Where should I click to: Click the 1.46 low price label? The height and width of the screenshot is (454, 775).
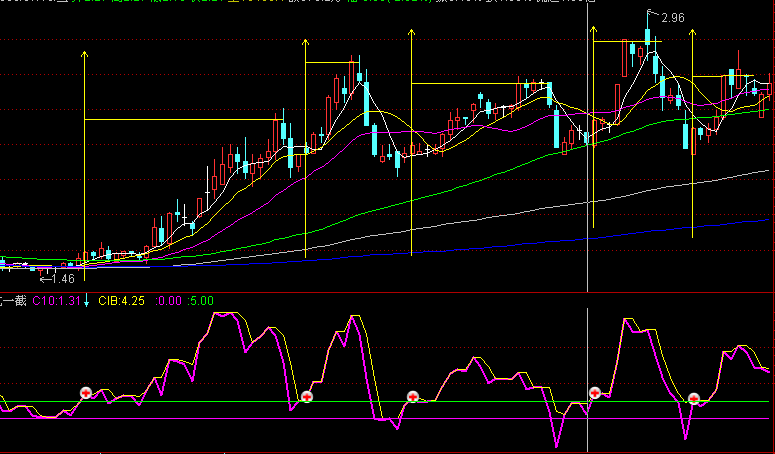point(62,279)
